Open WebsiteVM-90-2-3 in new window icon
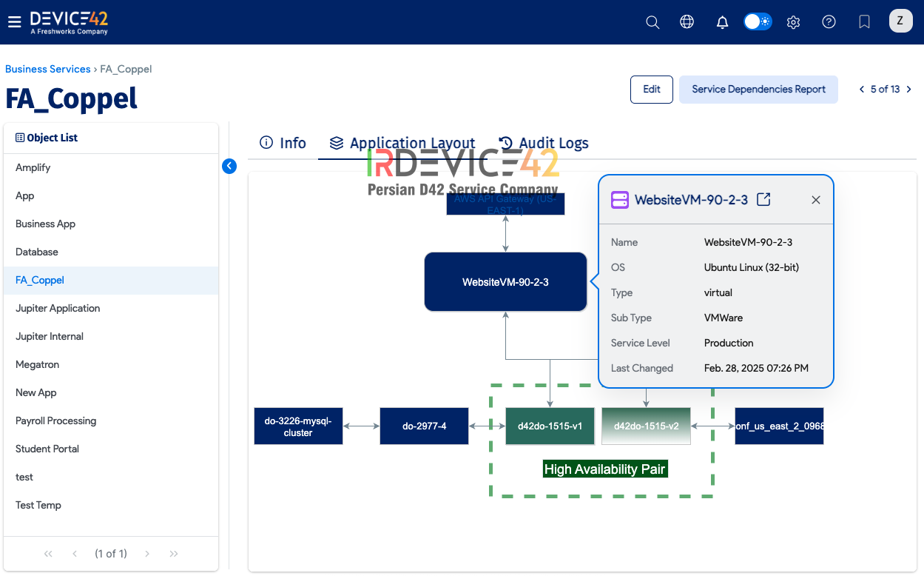 764,199
